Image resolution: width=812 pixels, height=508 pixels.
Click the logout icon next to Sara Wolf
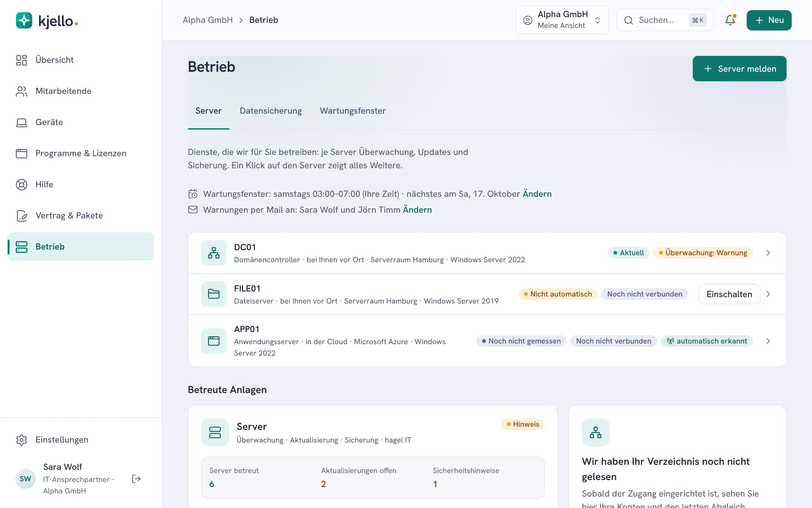[x=136, y=479]
